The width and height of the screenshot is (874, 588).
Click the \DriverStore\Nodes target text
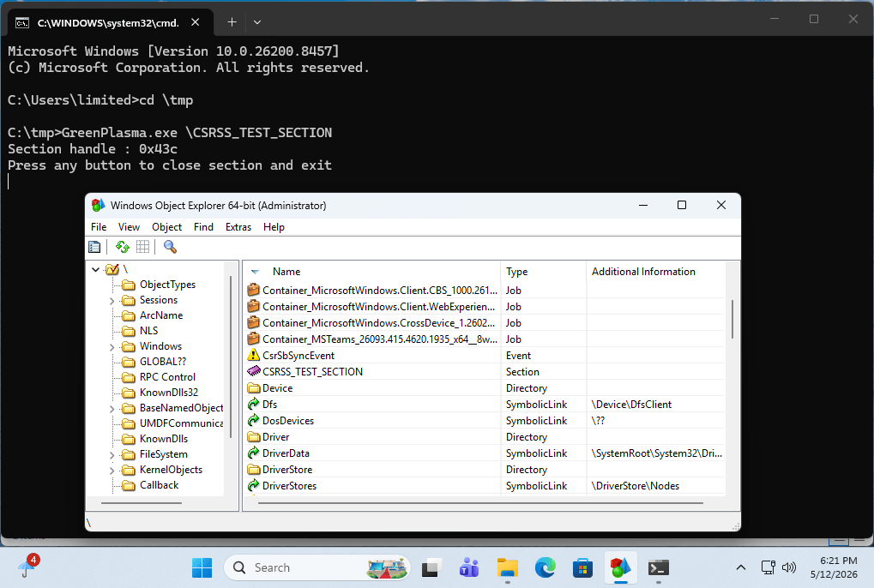point(636,485)
